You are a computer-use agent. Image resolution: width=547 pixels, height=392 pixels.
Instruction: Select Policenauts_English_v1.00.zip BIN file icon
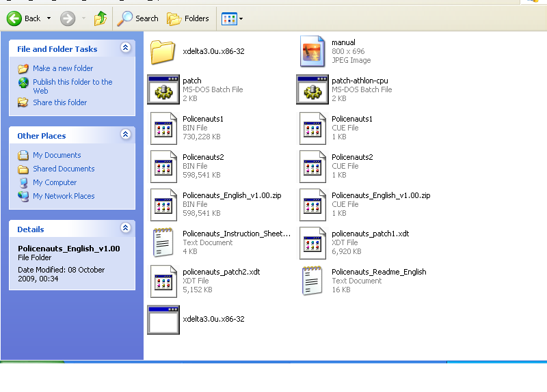pos(163,205)
